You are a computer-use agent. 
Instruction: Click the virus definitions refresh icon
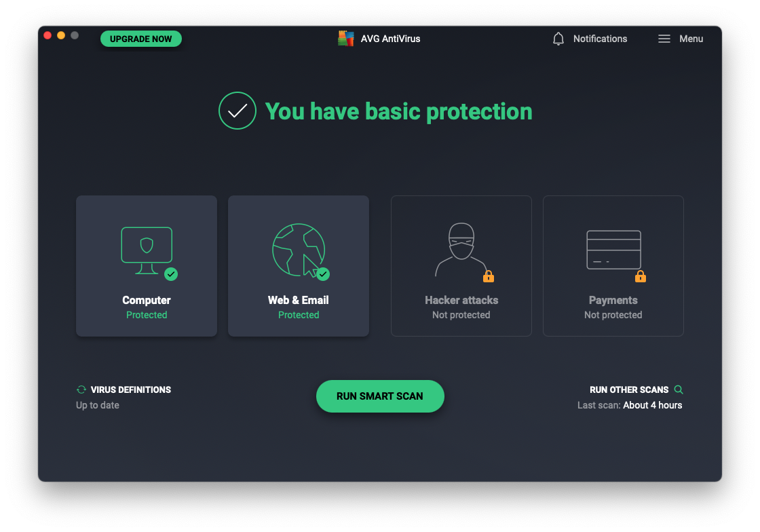pyautogui.click(x=81, y=389)
